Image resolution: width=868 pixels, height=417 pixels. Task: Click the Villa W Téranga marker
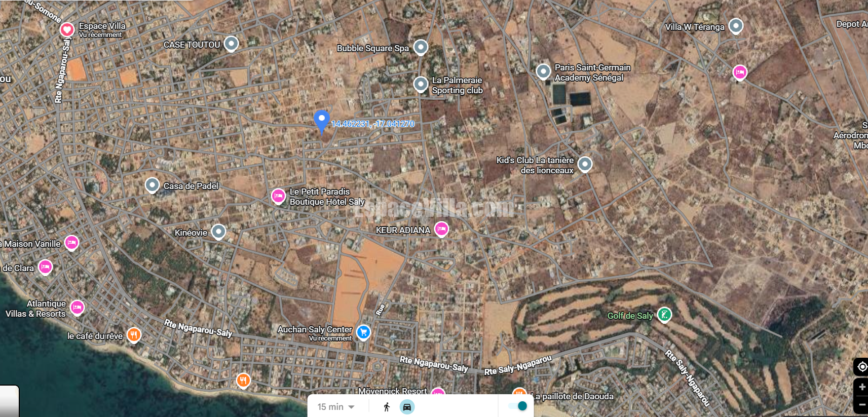[736, 26]
